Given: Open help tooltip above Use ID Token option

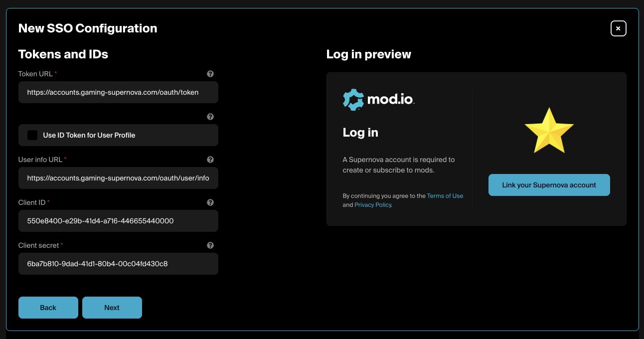Looking at the screenshot, I should click(x=210, y=117).
